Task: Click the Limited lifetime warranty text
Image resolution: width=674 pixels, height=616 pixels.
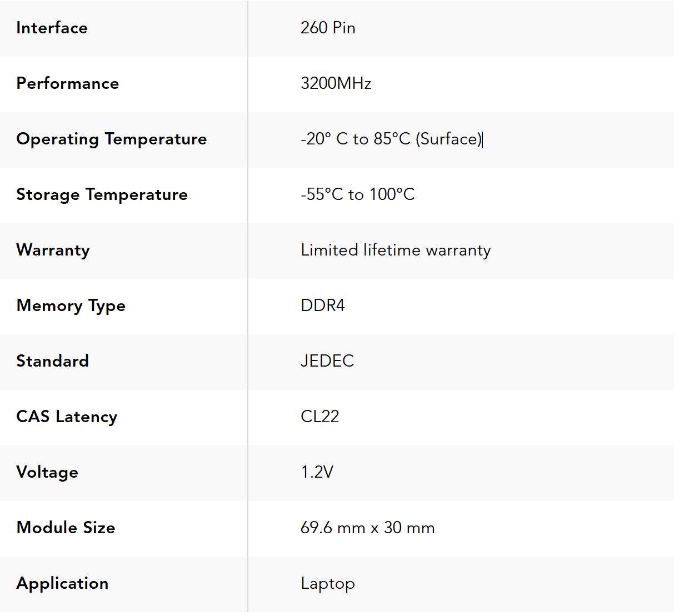Action: (x=396, y=250)
